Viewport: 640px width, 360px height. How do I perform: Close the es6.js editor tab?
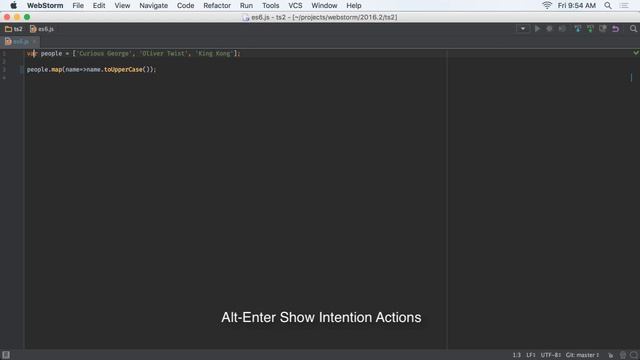[35, 41]
